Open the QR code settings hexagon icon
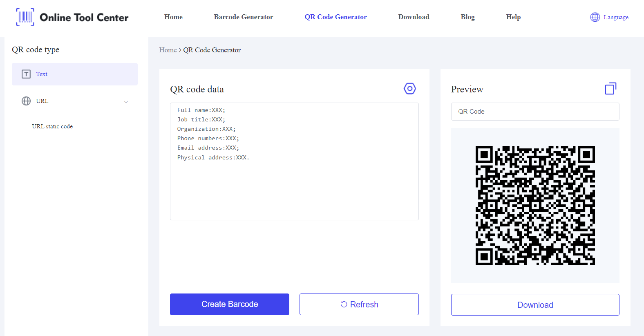 (x=410, y=89)
